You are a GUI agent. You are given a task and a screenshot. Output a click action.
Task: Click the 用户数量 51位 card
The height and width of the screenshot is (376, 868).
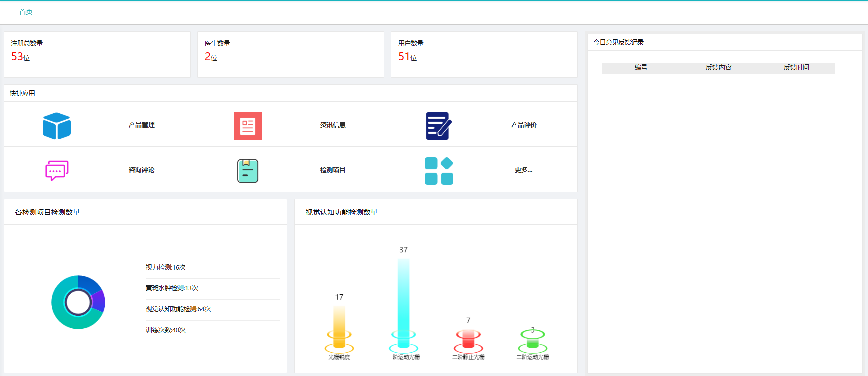coord(484,54)
